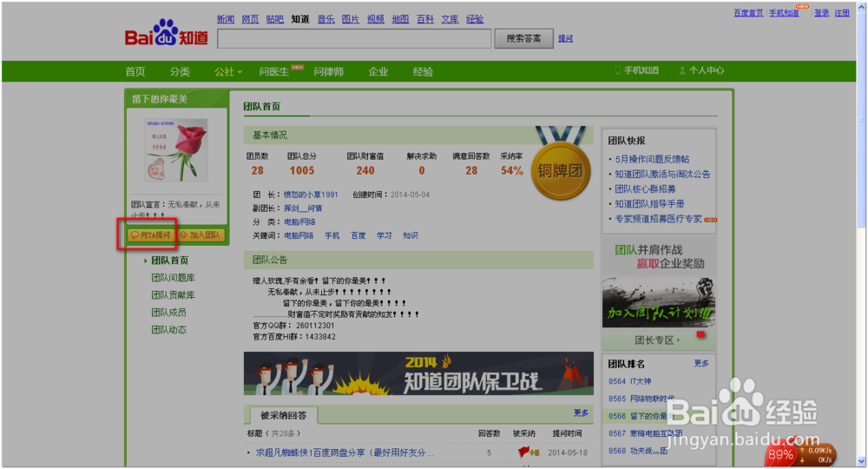This screenshot has height=469, width=868.
Task: Go to 问律师 in green navigation bar
Action: (x=328, y=71)
